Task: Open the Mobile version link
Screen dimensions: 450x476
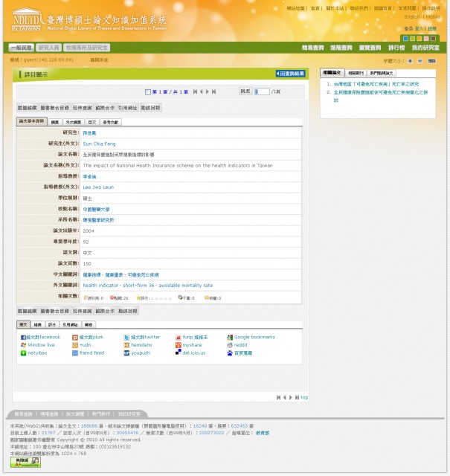Action: coord(433,16)
